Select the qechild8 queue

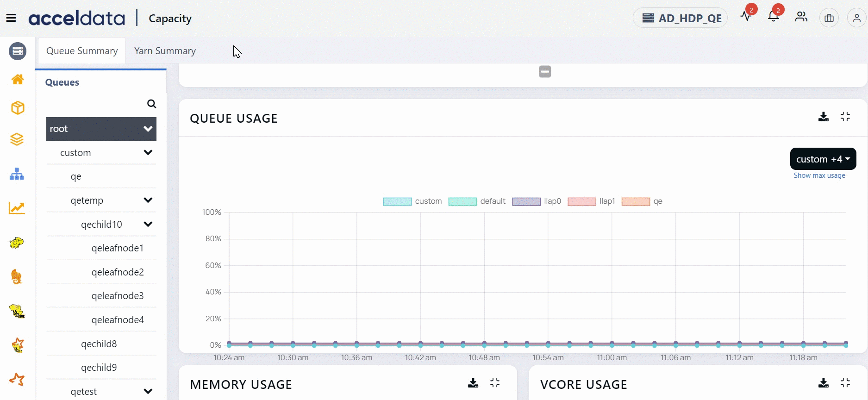99,344
